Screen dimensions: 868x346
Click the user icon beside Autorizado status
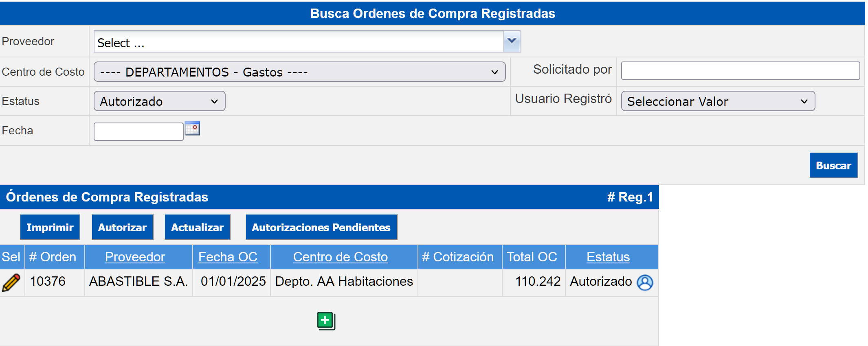coord(645,282)
